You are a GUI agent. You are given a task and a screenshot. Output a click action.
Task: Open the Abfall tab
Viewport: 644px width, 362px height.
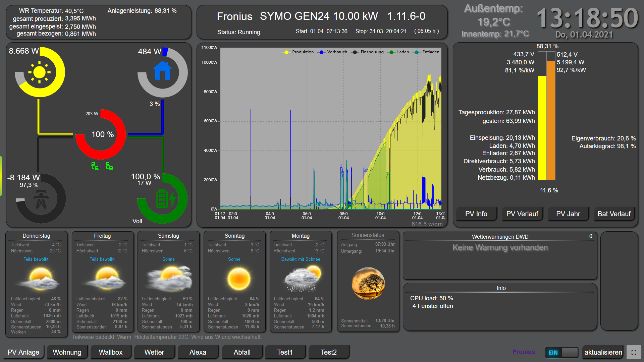(242, 352)
